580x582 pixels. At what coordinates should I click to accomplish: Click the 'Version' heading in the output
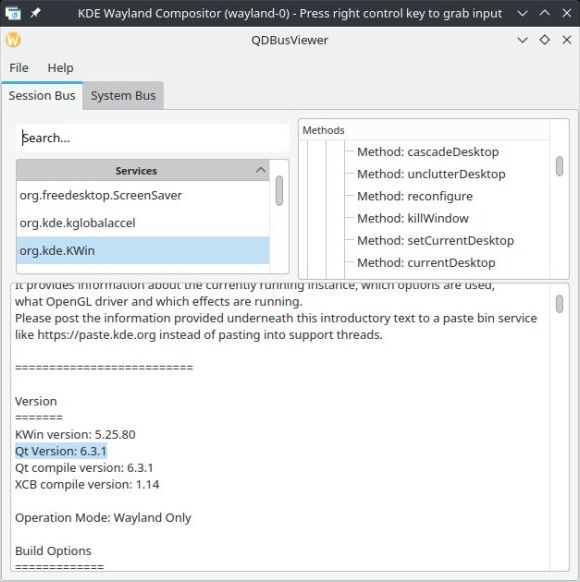(x=36, y=401)
